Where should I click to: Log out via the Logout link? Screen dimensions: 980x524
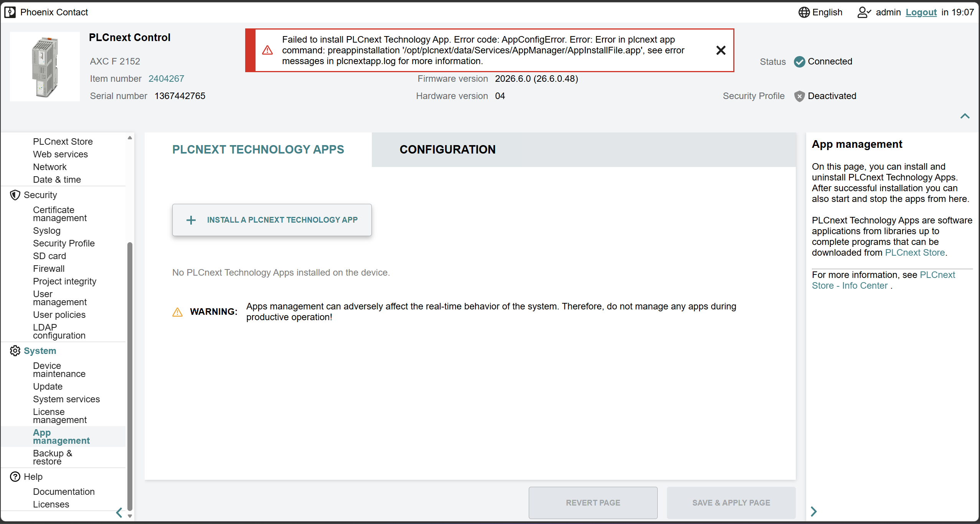921,12
